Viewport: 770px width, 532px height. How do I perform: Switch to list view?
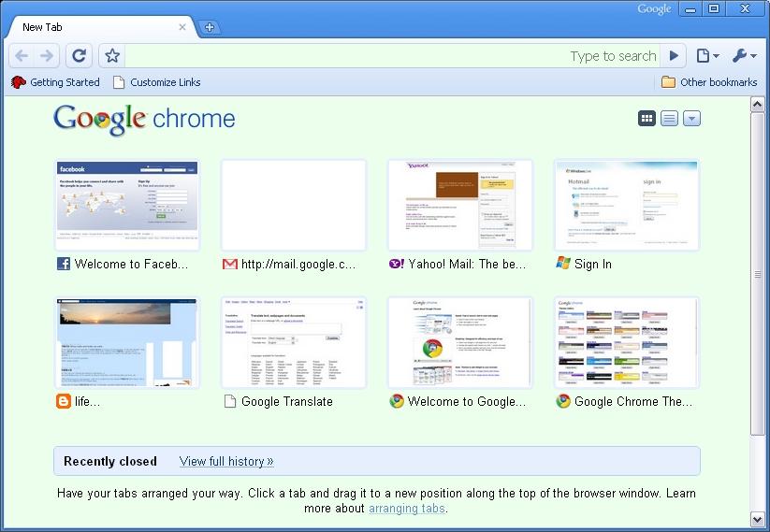pyautogui.click(x=669, y=119)
